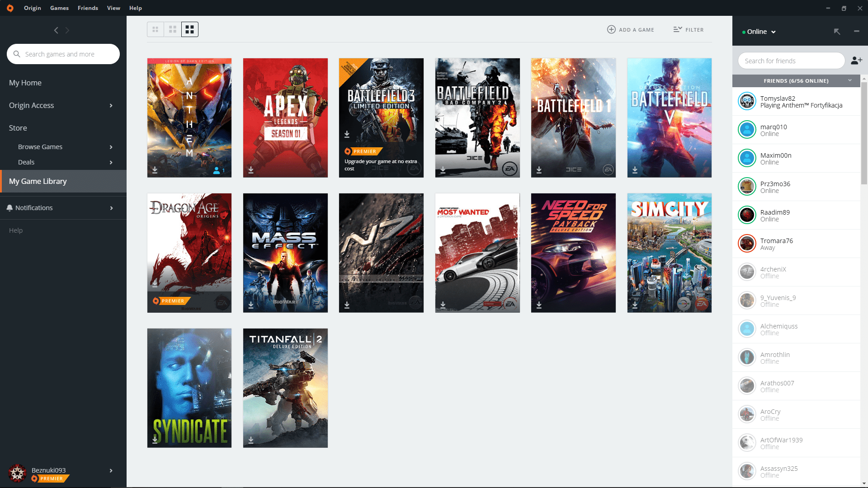
Task: Click in the Search games and more field
Action: (63, 54)
